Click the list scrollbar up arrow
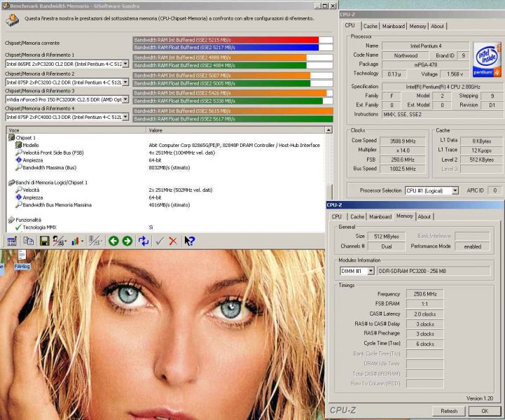The height and width of the screenshot is (420, 505). click(x=328, y=130)
